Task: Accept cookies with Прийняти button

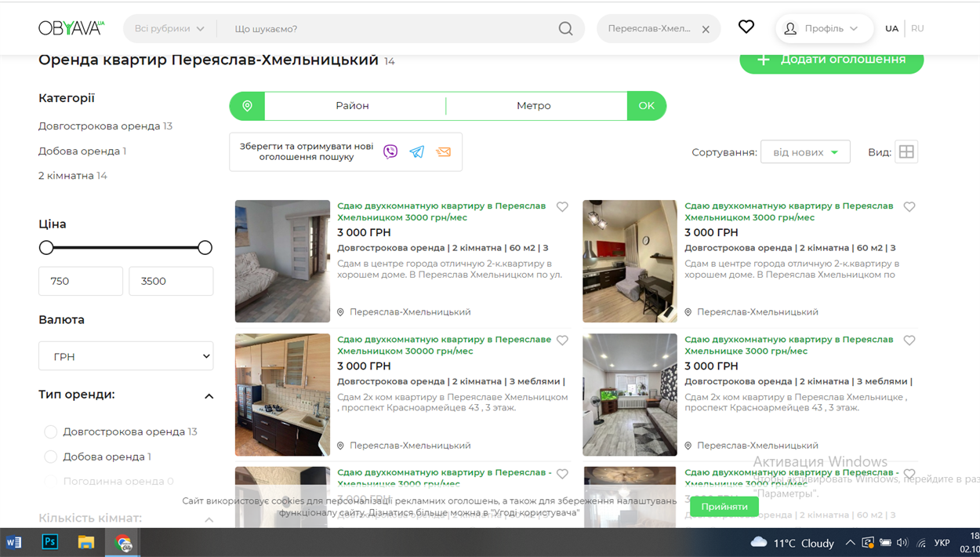Action: pyautogui.click(x=724, y=507)
